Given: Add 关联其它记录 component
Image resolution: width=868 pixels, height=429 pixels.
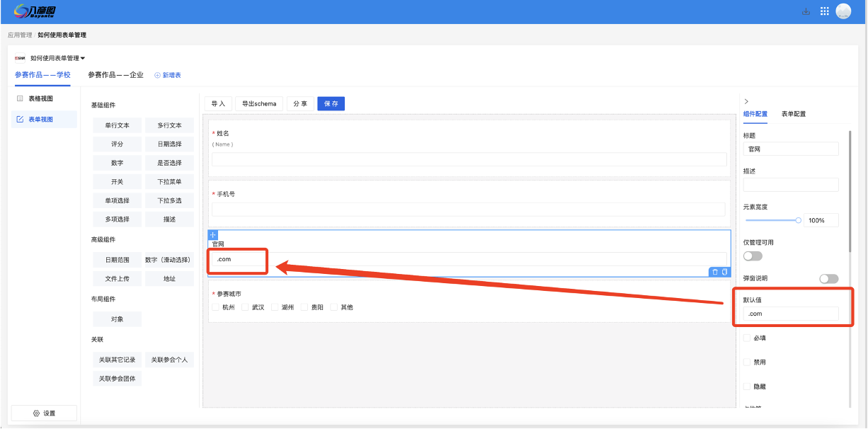Looking at the screenshot, I should (117, 360).
